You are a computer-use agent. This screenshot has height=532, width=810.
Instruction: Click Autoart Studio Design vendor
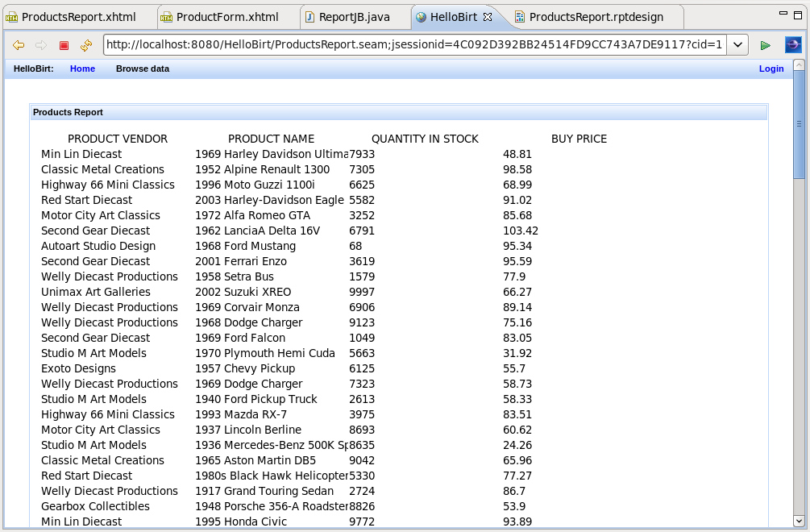(98, 247)
